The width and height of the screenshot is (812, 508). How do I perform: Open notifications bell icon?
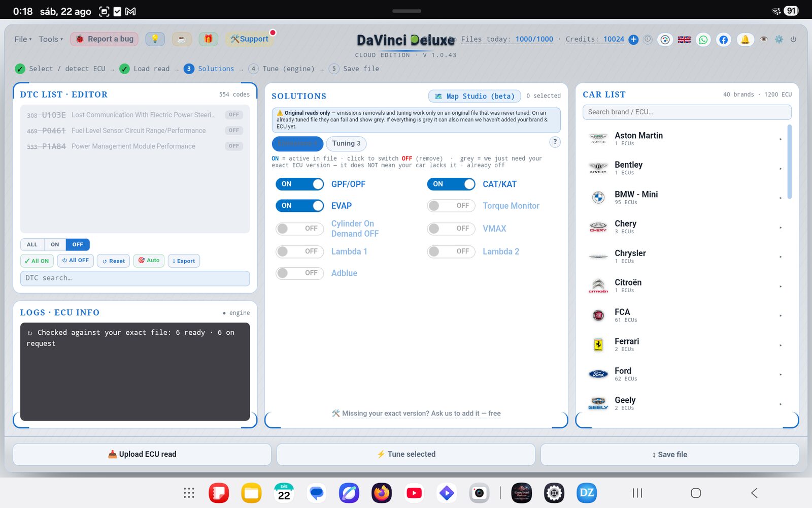tap(745, 40)
